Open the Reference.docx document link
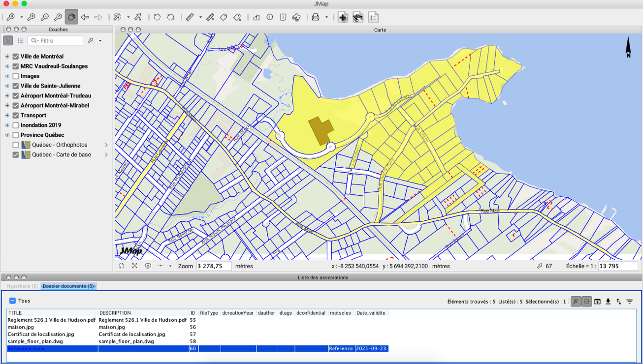The height and width of the screenshot is (364, 643). [26, 349]
